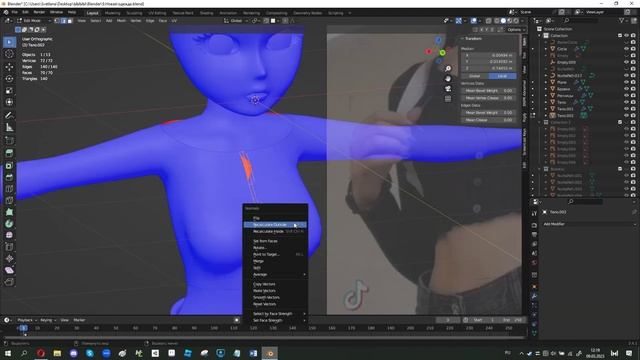640x360 pixels.
Task: Select the 3D Cursor tool
Action: (x=9, y=54)
